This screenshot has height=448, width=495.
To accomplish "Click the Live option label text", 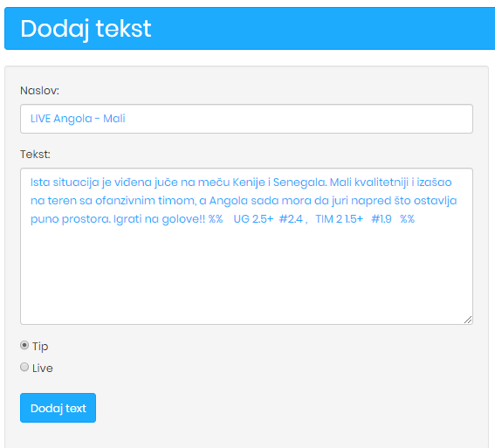I will tap(42, 369).
